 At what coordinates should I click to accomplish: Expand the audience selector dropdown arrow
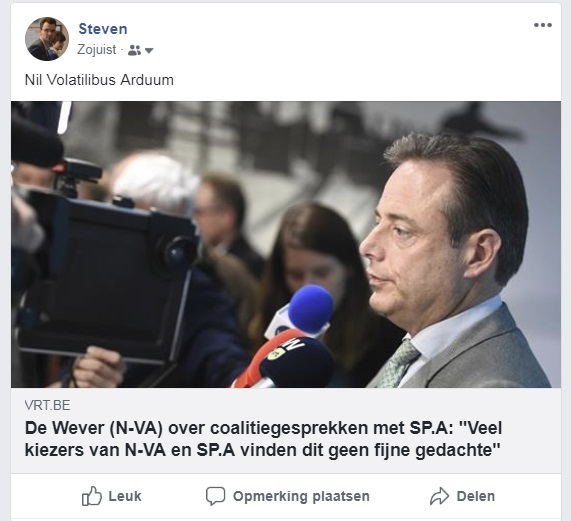[x=149, y=51]
